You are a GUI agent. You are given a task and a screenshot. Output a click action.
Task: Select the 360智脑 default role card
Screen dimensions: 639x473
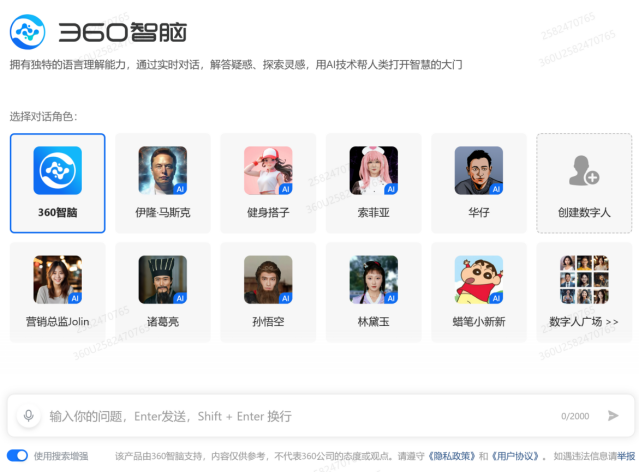click(x=57, y=183)
